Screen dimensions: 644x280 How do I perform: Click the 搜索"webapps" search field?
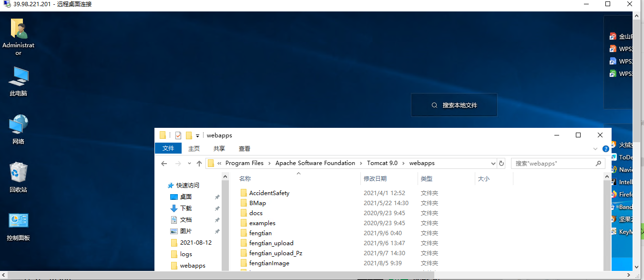click(553, 164)
